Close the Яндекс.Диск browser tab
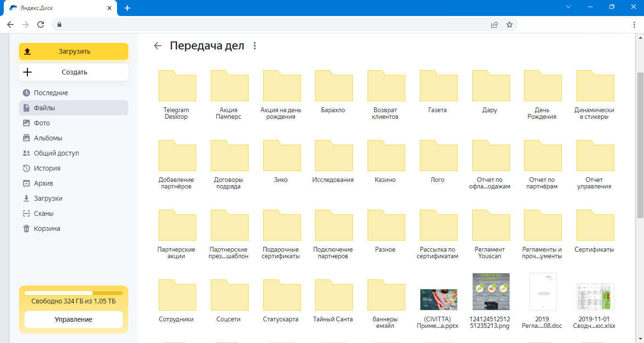 click(110, 8)
